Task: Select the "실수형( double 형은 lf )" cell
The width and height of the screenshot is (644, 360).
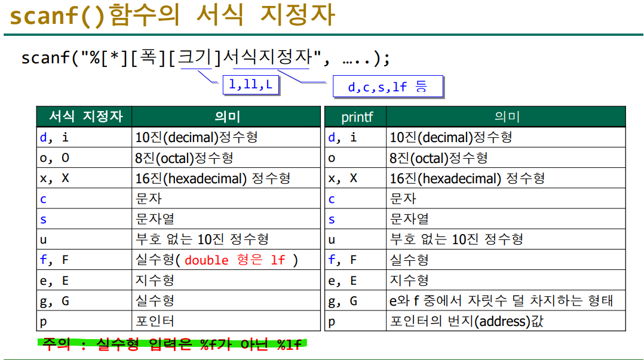Action: click(x=226, y=260)
